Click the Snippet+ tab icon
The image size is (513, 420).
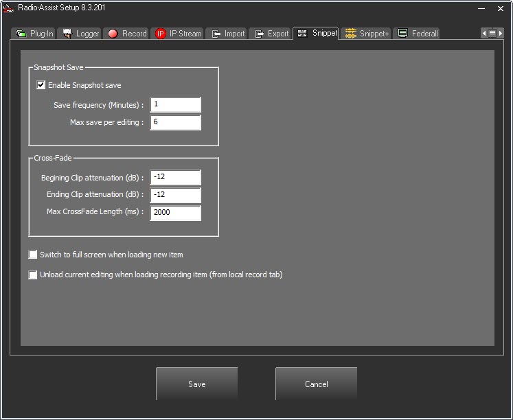(x=351, y=33)
